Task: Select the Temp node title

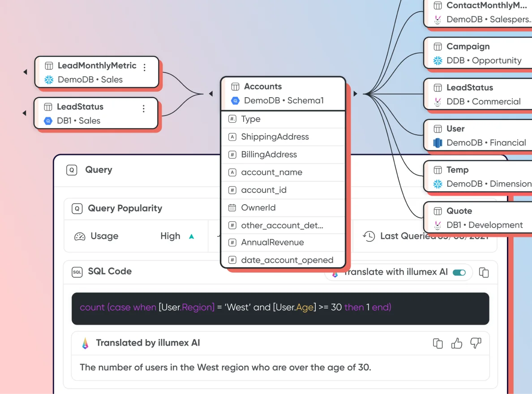Action: pos(457,170)
